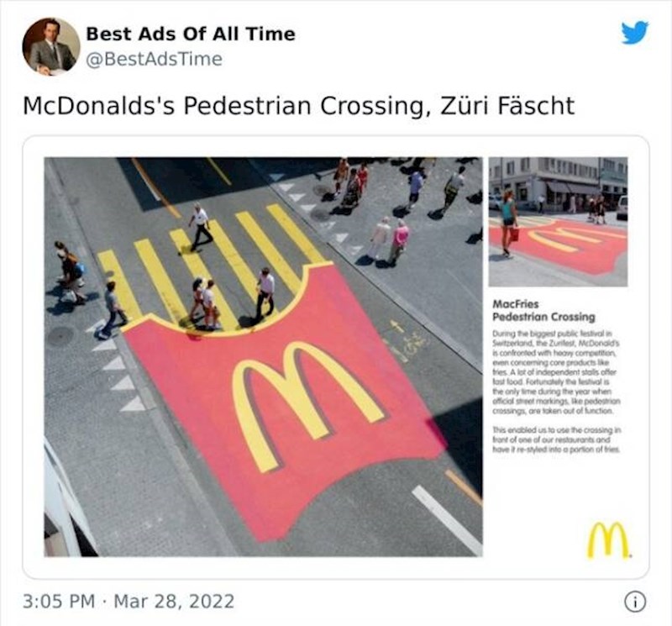Open the Best Ads Of All Time profile name
672x626 pixels.
pos(191,34)
